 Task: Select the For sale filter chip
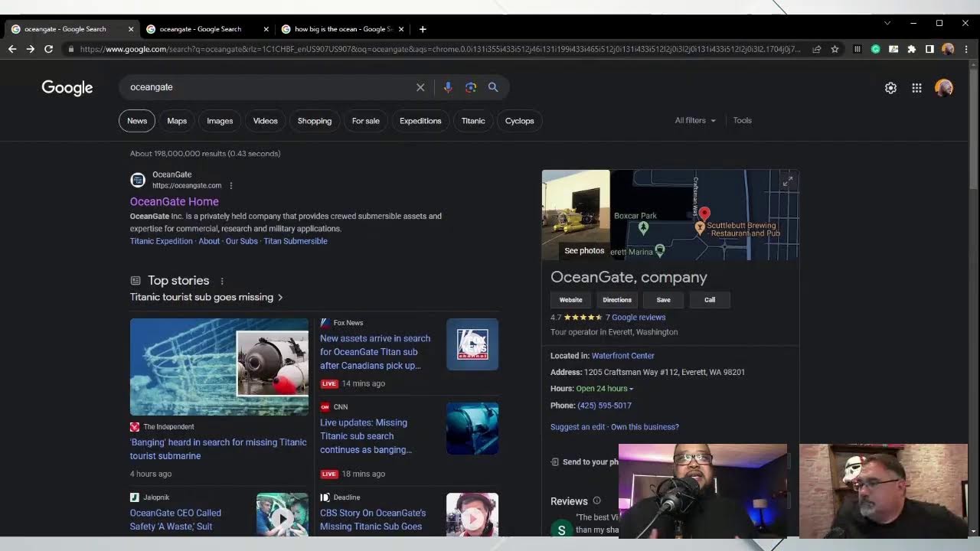coord(366,121)
